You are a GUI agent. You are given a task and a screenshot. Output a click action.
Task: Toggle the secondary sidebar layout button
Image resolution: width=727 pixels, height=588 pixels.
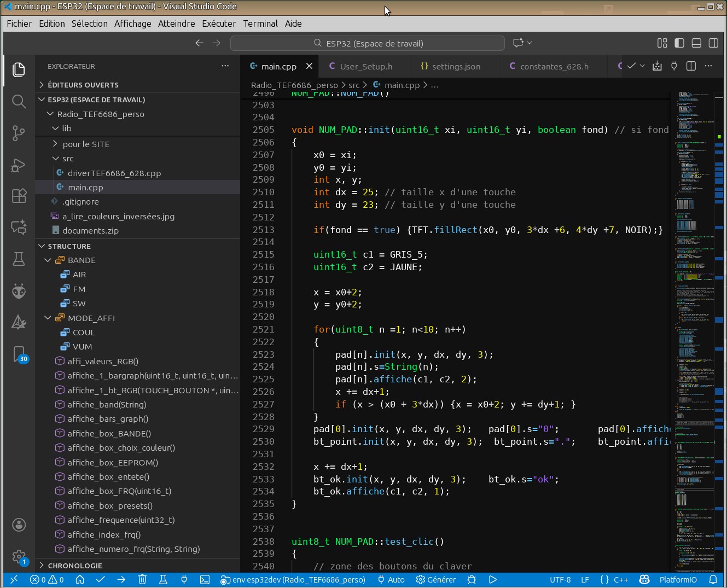click(713, 43)
